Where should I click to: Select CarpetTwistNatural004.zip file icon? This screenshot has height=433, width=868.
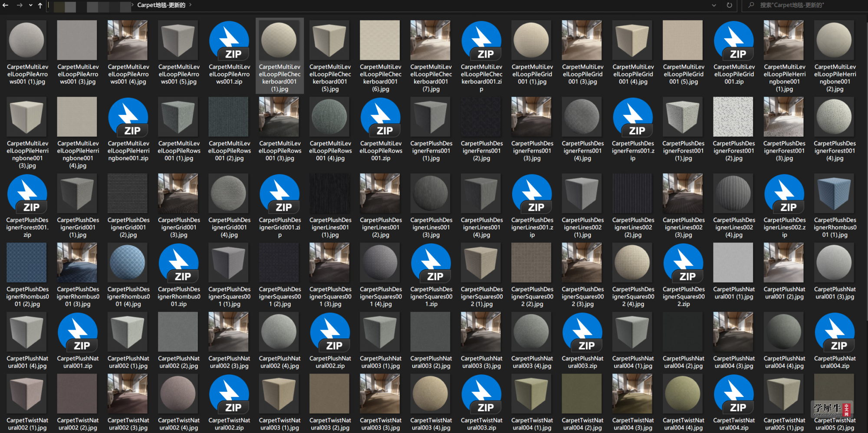click(x=734, y=394)
